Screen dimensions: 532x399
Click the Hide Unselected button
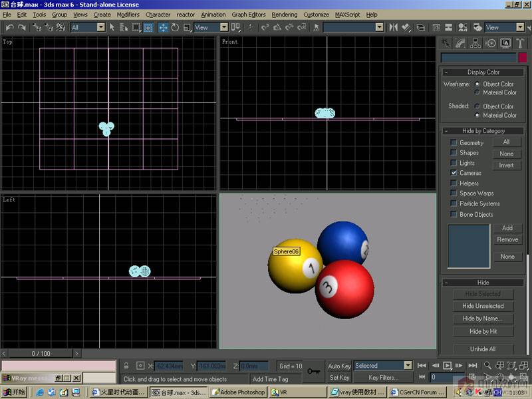[483, 306]
